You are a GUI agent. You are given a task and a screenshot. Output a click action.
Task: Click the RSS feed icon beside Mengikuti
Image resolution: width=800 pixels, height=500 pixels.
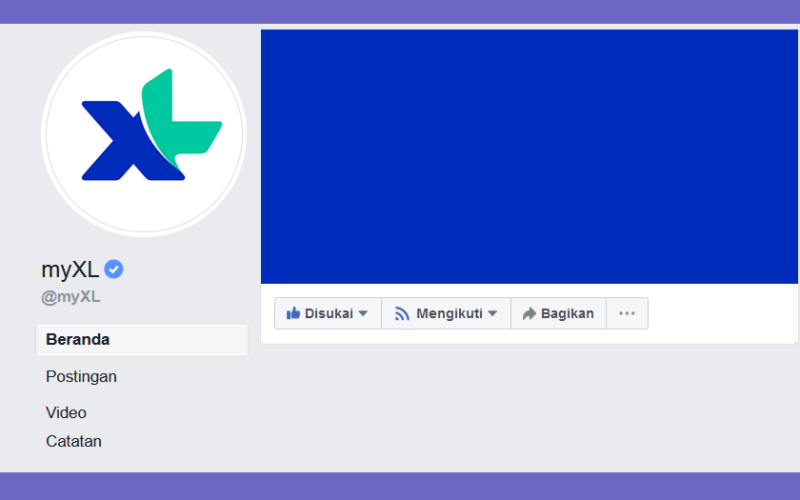(x=402, y=314)
